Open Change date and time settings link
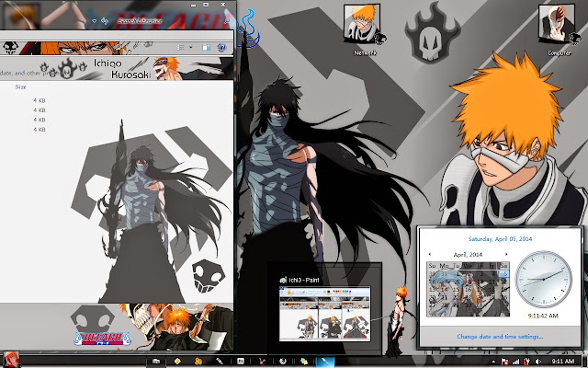588x368 pixels. coord(500,337)
